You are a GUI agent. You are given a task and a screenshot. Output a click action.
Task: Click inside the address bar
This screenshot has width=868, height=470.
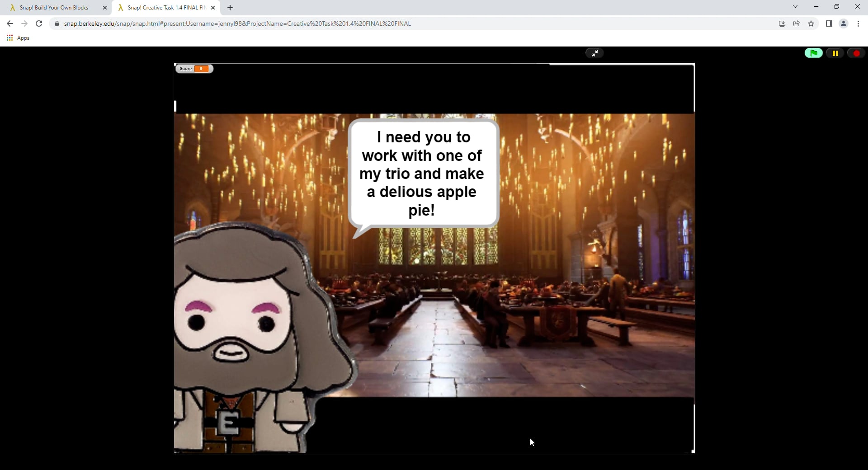[271, 23]
